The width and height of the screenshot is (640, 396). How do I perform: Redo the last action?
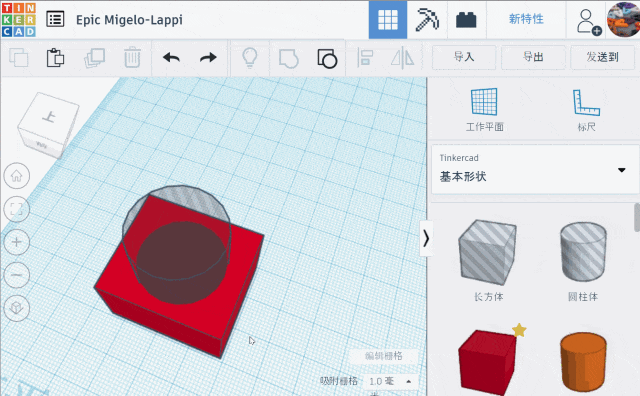tap(208, 58)
